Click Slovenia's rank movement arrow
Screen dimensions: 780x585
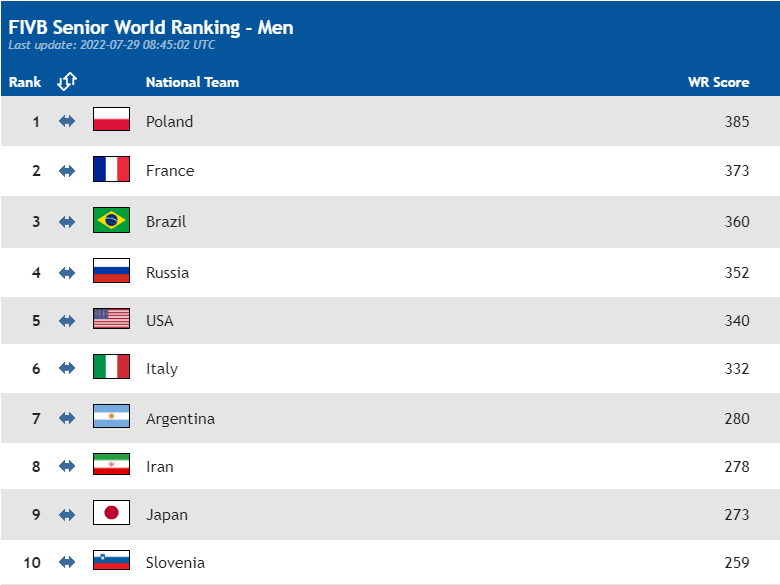click(x=67, y=562)
